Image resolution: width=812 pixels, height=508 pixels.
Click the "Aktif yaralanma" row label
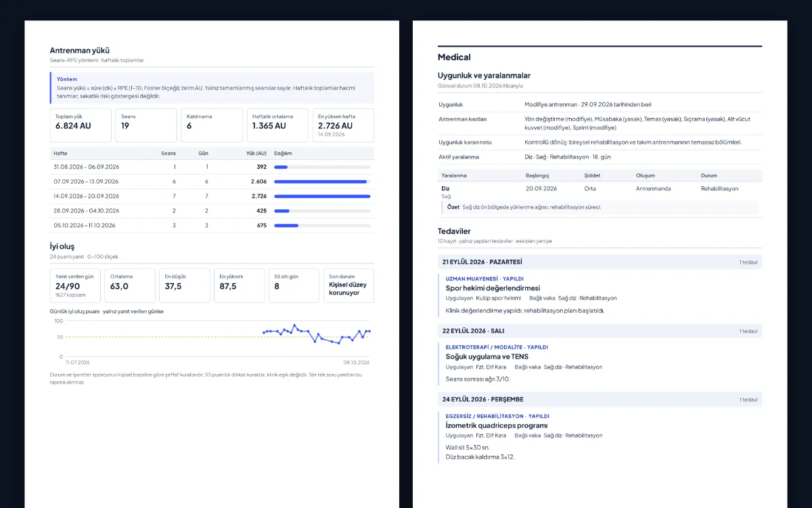point(459,156)
